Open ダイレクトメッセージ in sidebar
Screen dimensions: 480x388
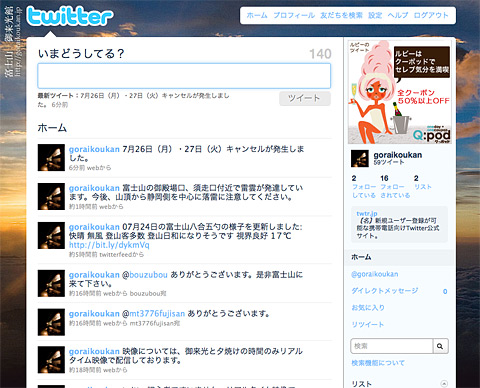(x=384, y=291)
